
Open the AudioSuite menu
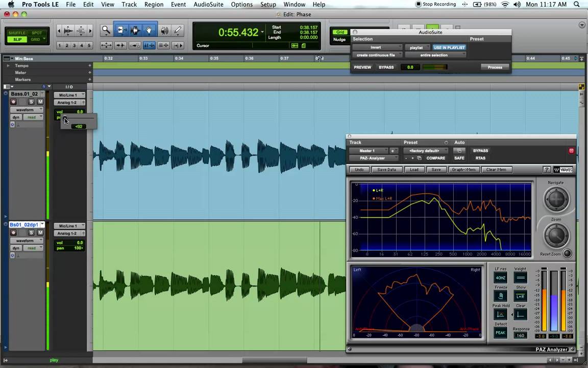208,5
